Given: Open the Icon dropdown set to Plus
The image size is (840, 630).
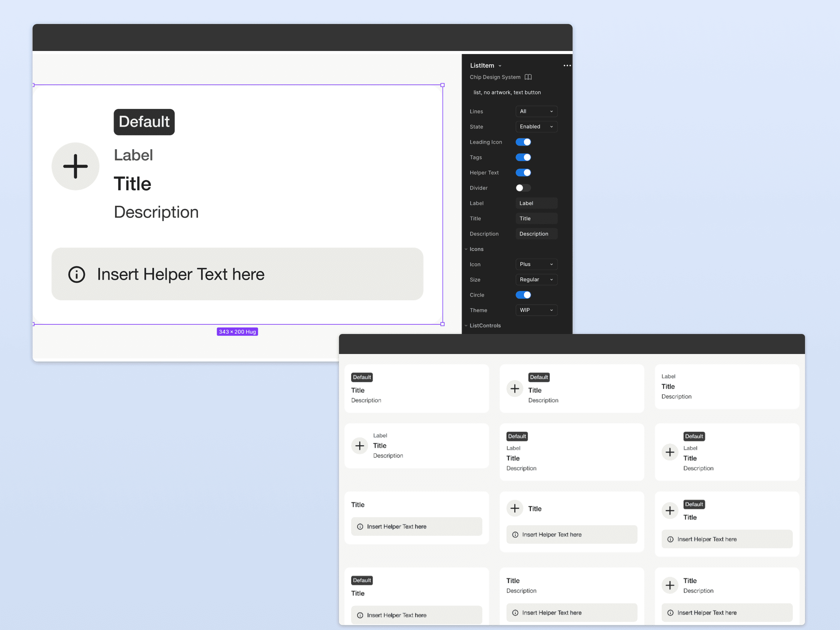Looking at the screenshot, I should [536, 264].
